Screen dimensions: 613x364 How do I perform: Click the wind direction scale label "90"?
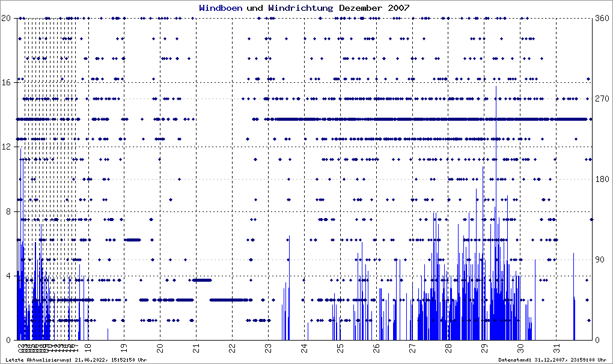(600, 259)
